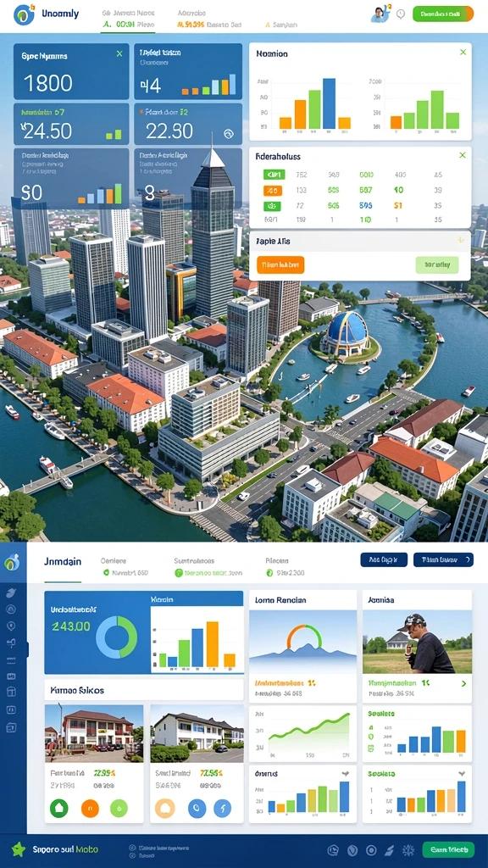
Task: Click the green star icon in bottom bar
Action: point(19,849)
